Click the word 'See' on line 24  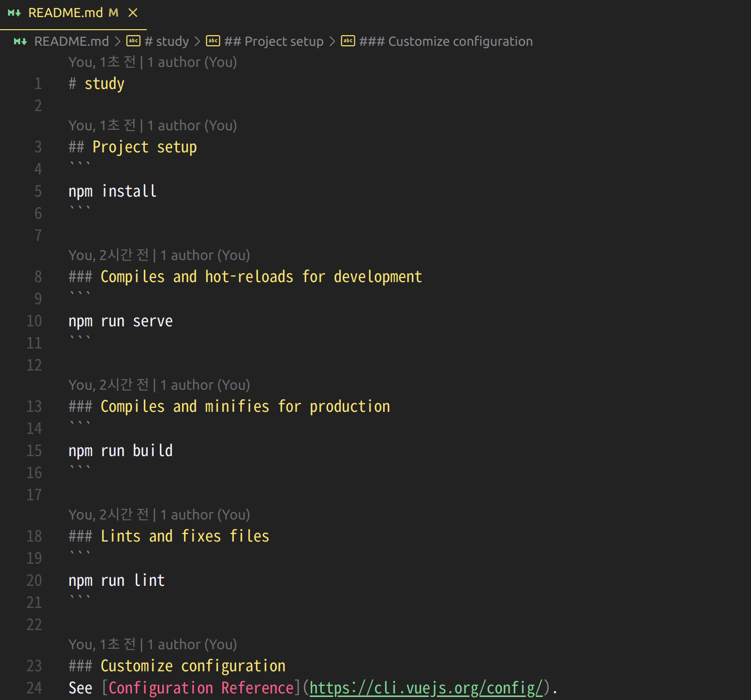80,688
